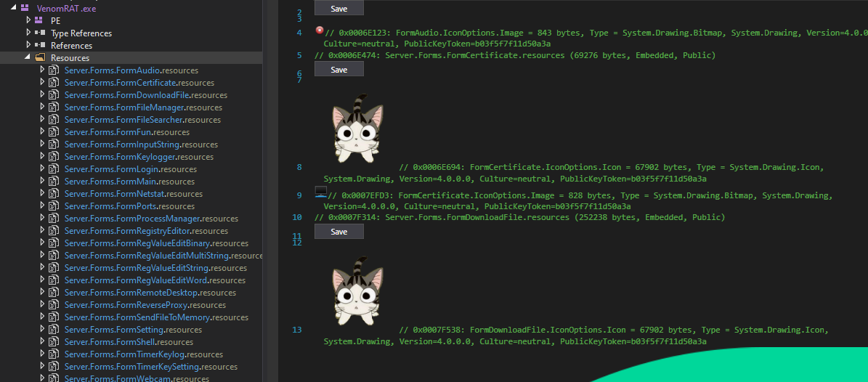Image resolution: width=868 pixels, height=382 pixels.
Task: Click the References node icon
Action: click(40, 46)
